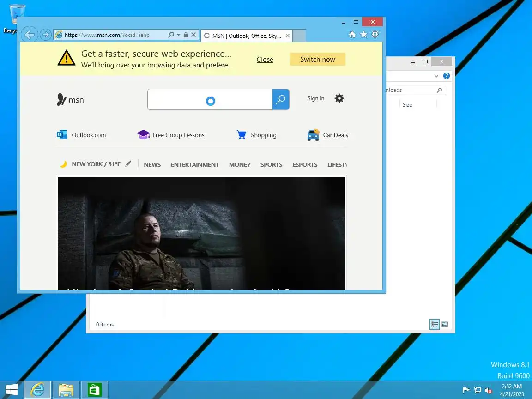The image size is (532, 399).
Task: Click inside the MSN search box
Action: pyautogui.click(x=210, y=99)
